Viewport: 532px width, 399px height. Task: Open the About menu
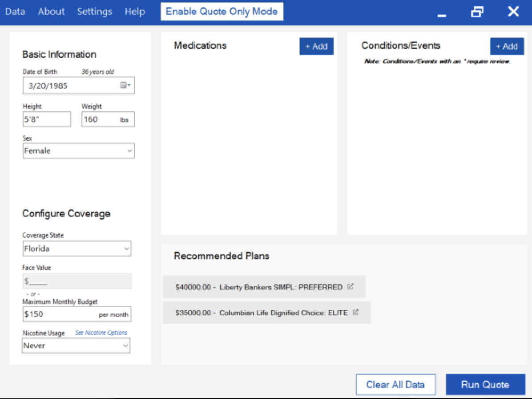click(51, 12)
